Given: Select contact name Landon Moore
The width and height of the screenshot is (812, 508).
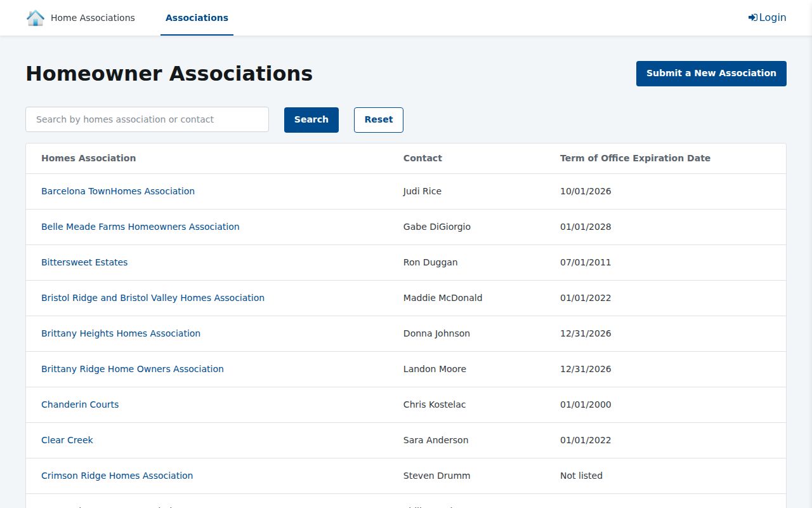Looking at the screenshot, I should point(435,369).
